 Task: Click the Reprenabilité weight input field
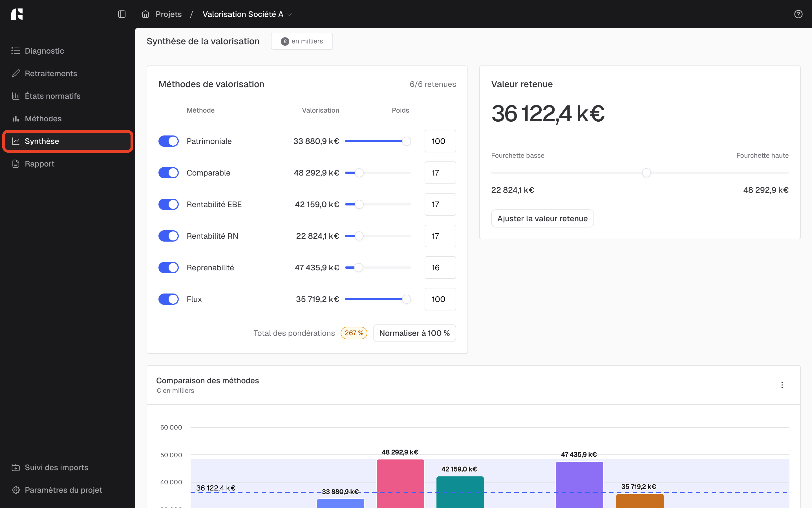[x=440, y=268]
